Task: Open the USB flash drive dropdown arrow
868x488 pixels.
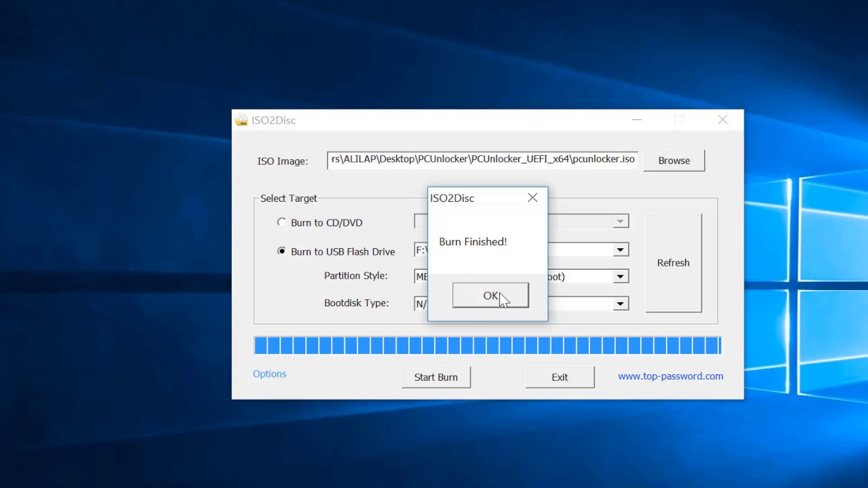Action: (620, 250)
